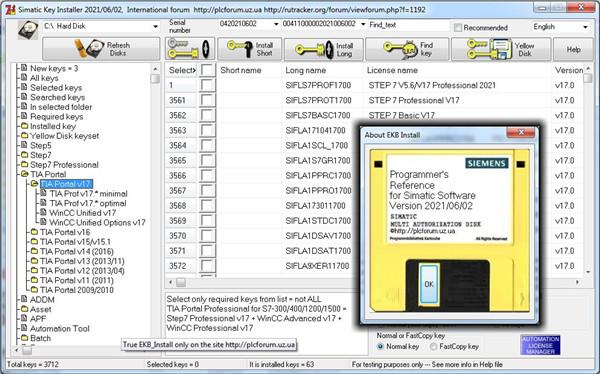Select New keys = 3 in tree

pos(54,68)
